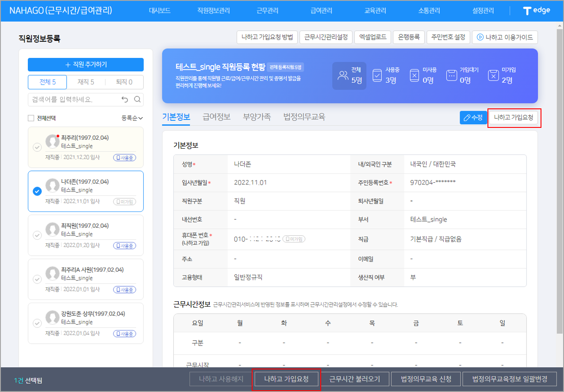Viewport: 564px width, 392px height.
Task: Switch to the 부양가족 tab
Action: tap(257, 117)
